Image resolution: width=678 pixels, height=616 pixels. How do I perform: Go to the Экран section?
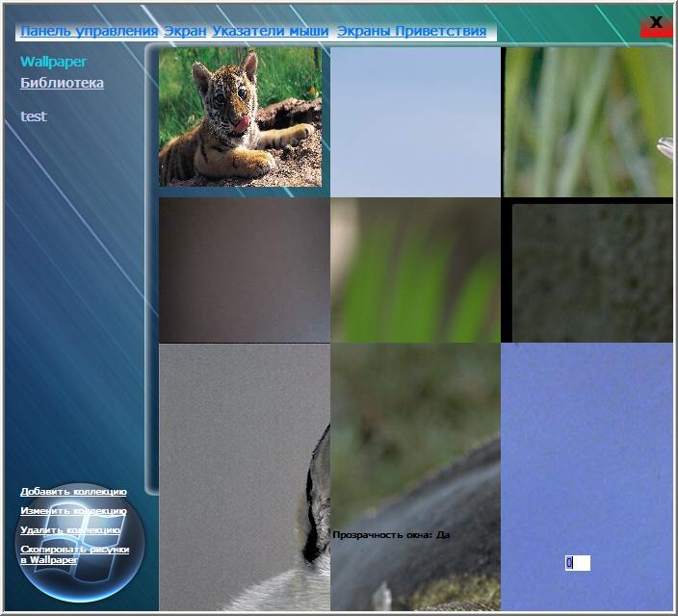[185, 31]
